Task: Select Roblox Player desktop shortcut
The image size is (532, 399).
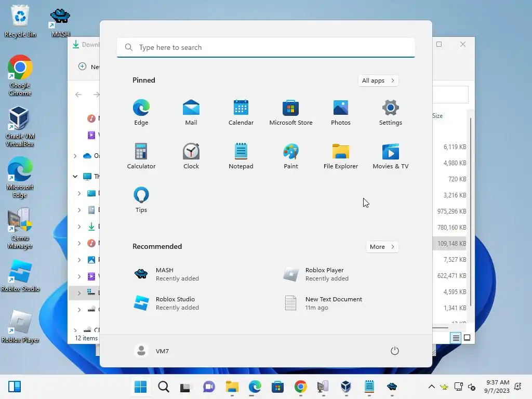Action: (x=20, y=326)
